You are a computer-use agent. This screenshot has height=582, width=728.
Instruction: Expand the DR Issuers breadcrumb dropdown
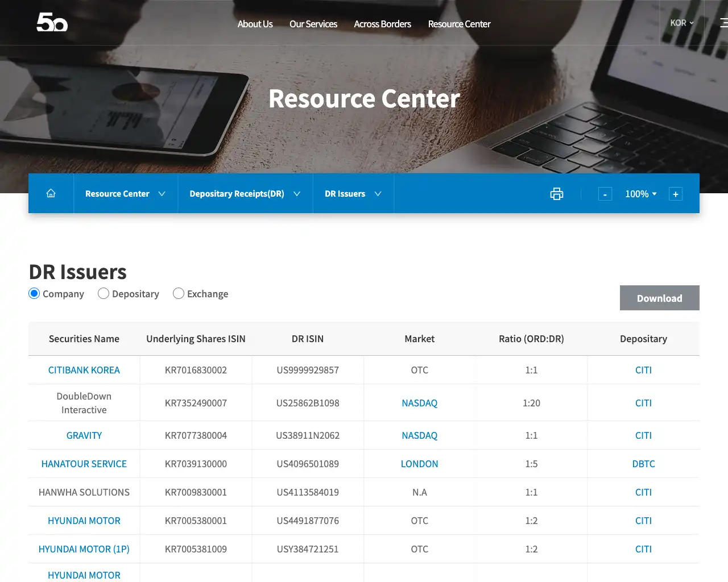coord(353,193)
